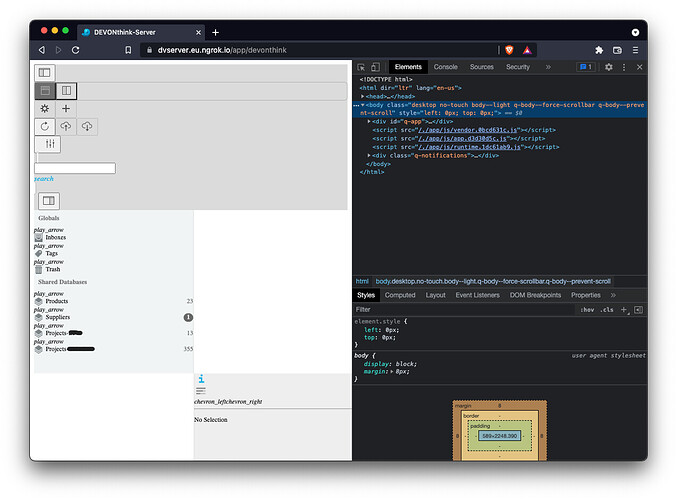Switch to the Elements tab

point(408,67)
